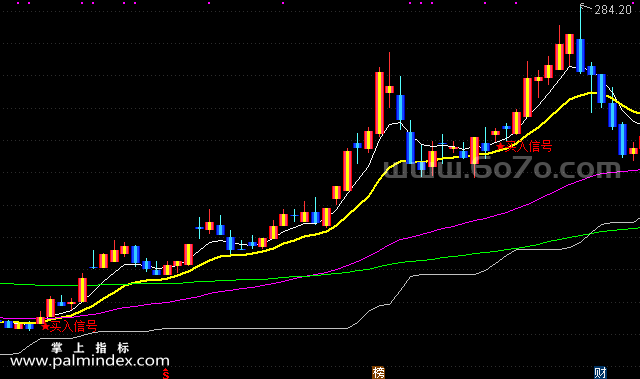Screen dimensions: 640x379
Task: Click the red star beside right-side 买入信号
Action: [x=500, y=146]
